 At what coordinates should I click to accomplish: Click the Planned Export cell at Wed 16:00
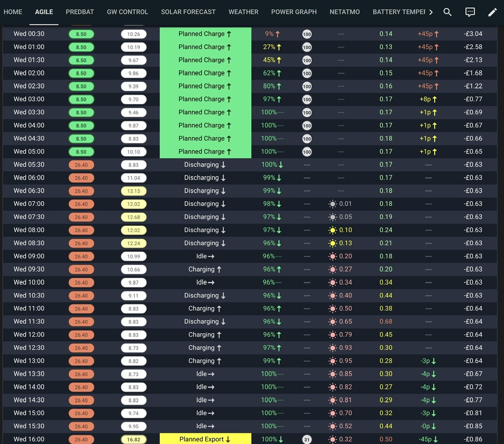[x=206, y=439]
